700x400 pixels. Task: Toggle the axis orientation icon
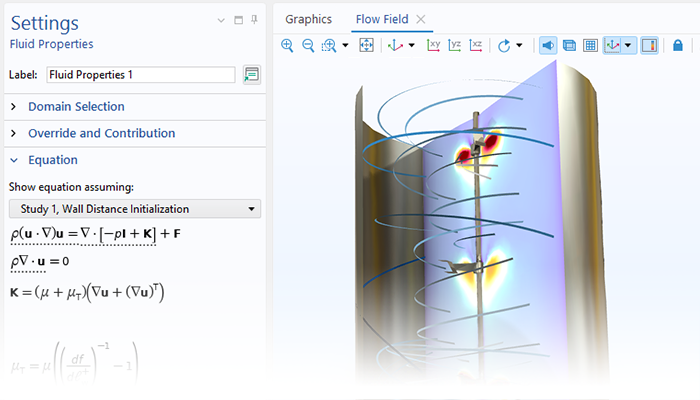[612, 45]
